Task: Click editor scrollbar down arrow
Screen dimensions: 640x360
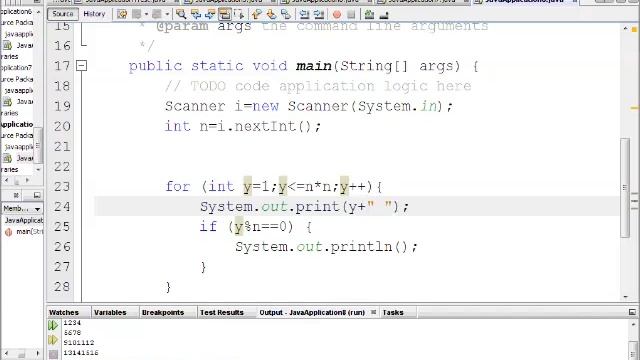Action: point(625,297)
